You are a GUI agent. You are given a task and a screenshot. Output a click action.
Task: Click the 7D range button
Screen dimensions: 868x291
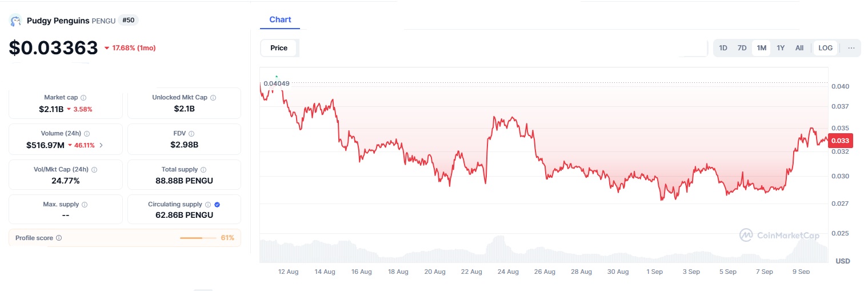[742, 48]
